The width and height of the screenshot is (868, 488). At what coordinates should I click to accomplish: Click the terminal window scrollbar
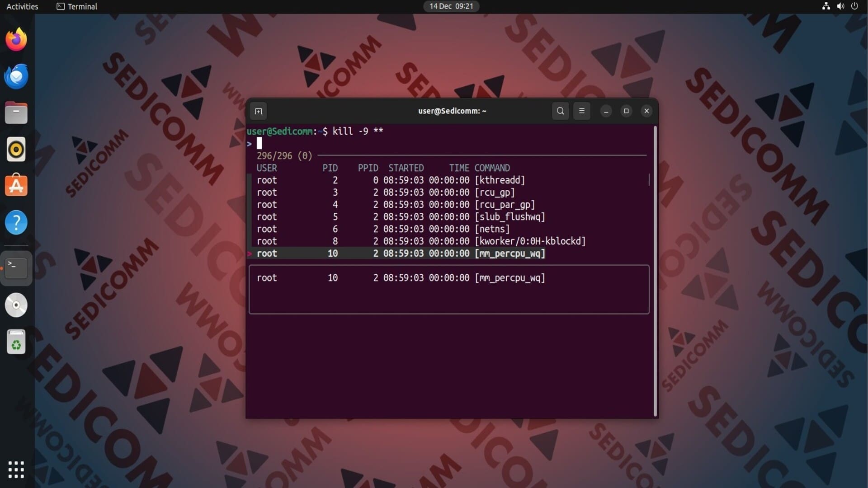pyautogui.click(x=655, y=271)
